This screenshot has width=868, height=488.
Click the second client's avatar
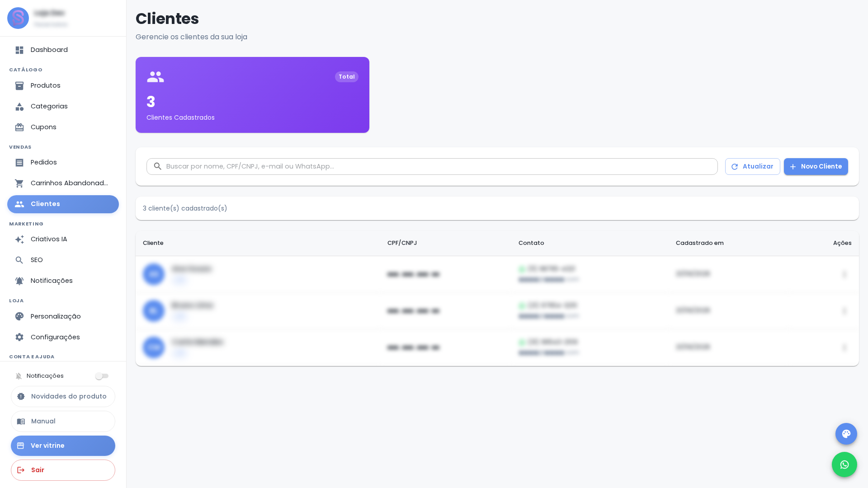154,311
